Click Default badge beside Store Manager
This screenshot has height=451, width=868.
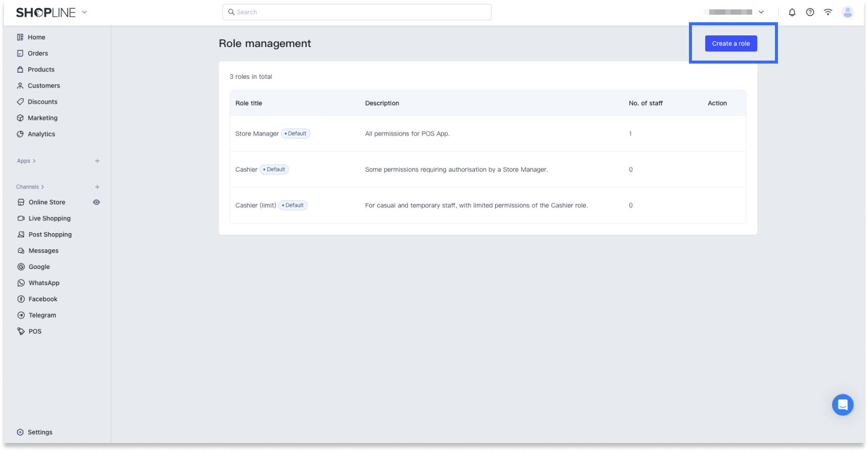click(x=296, y=133)
